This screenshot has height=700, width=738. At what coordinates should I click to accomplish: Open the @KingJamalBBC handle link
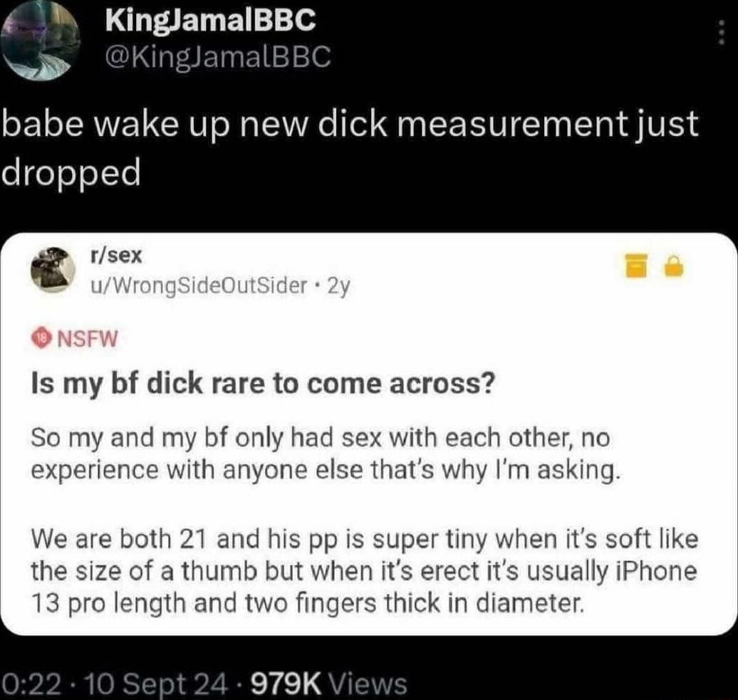(x=219, y=57)
